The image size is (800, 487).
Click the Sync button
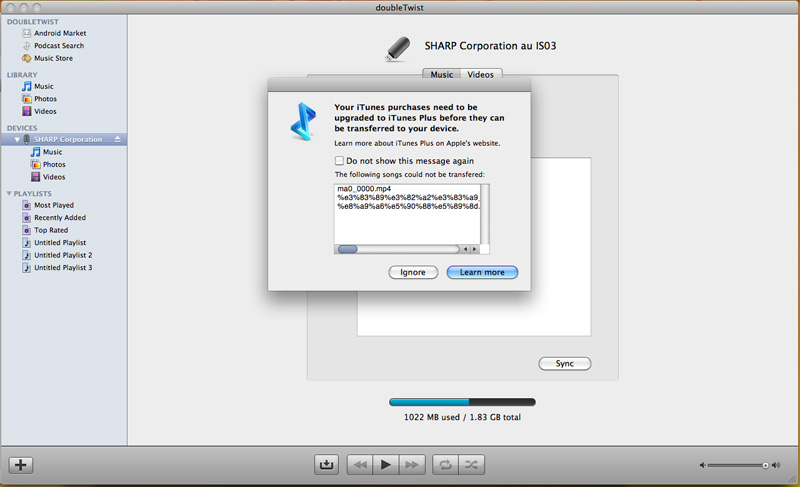565,364
